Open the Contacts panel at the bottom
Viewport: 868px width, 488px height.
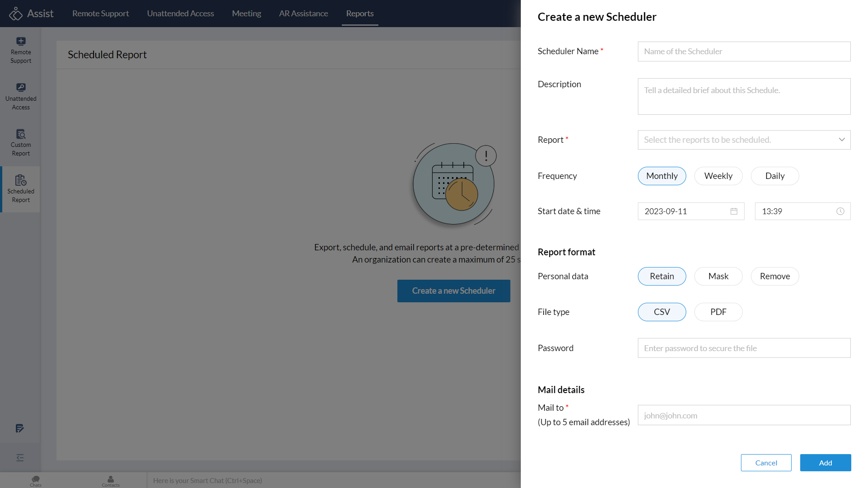tap(110, 480)
